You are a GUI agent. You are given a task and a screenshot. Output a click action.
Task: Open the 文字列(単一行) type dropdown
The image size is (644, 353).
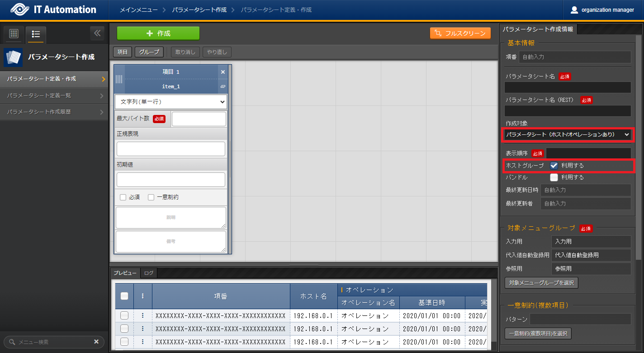point(171,102)
